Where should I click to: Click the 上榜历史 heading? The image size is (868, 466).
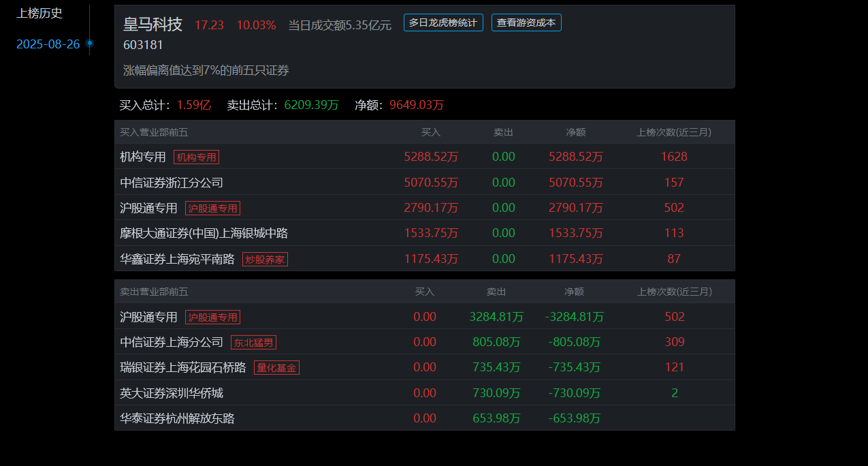pos(39,13)
